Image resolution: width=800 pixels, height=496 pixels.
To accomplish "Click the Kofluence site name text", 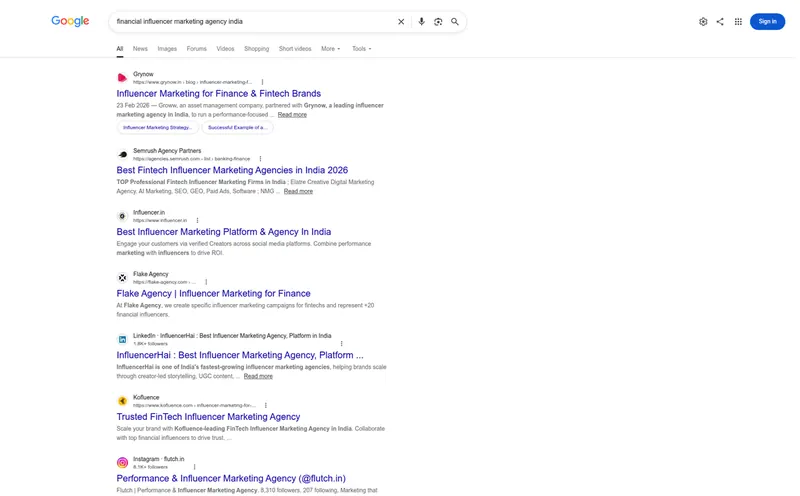I will tap(146, 397).
